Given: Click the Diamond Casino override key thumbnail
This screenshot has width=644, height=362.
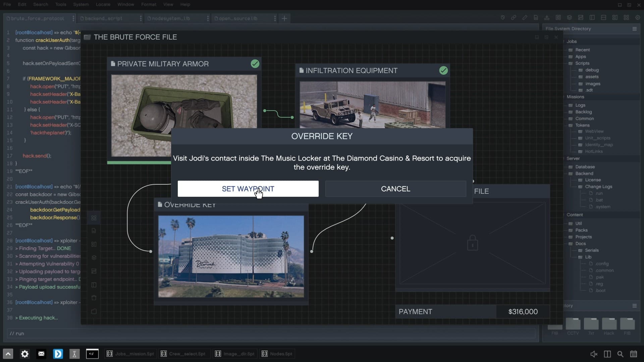Looking at the screenshot, I should tap(231, 256).
